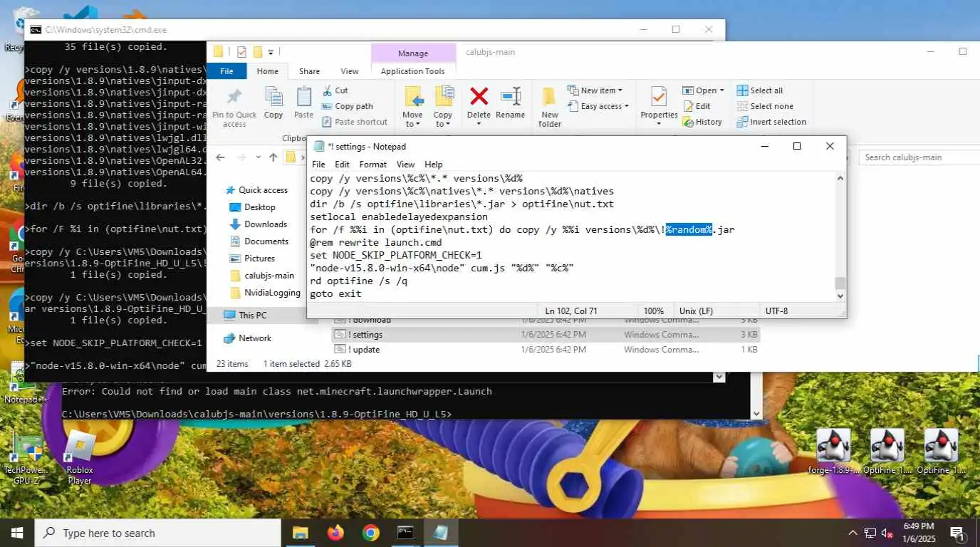Click the Search calubjs-main field

click(919, 157)
